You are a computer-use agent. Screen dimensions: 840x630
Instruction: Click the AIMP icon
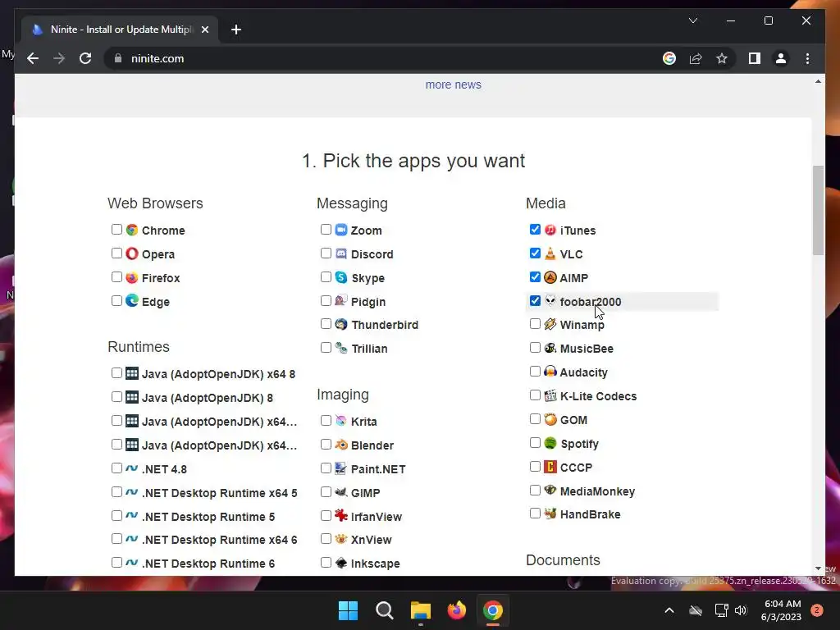(550, 277)
